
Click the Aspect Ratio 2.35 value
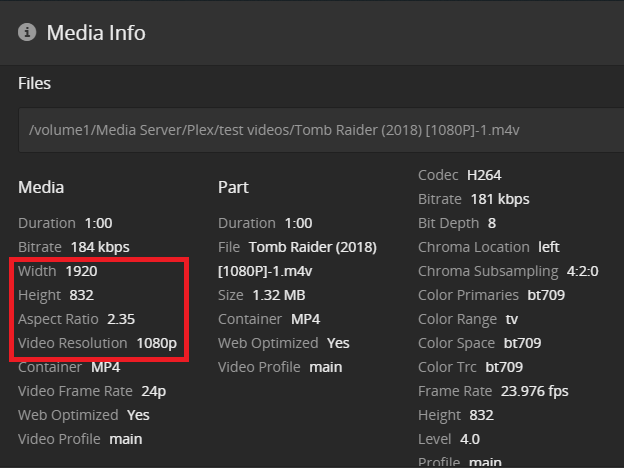point(121,319)
